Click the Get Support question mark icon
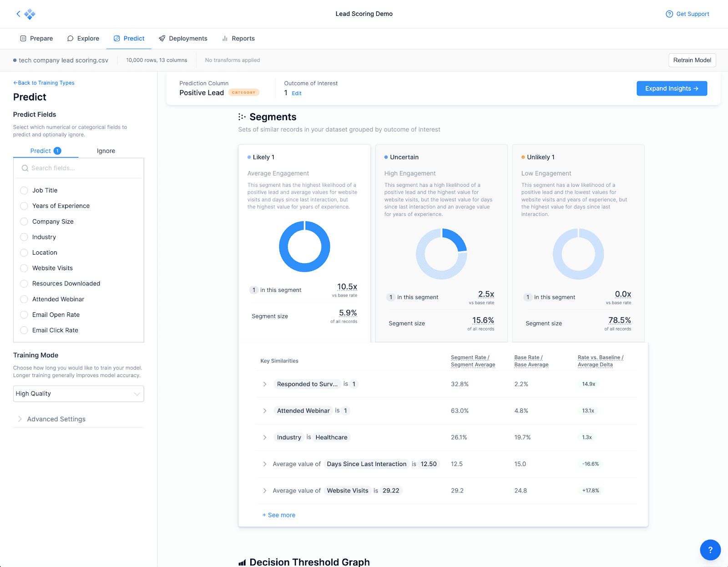The image size is (728, 567). point(669,14)
